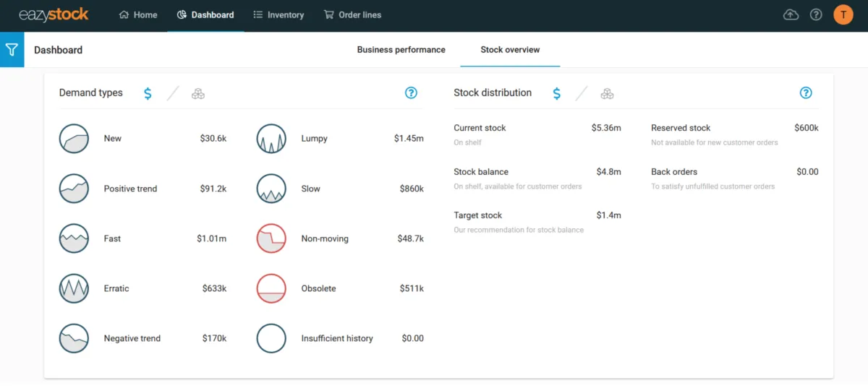
Task: Switch Stock distribution to units view
Action: [607, 93]
